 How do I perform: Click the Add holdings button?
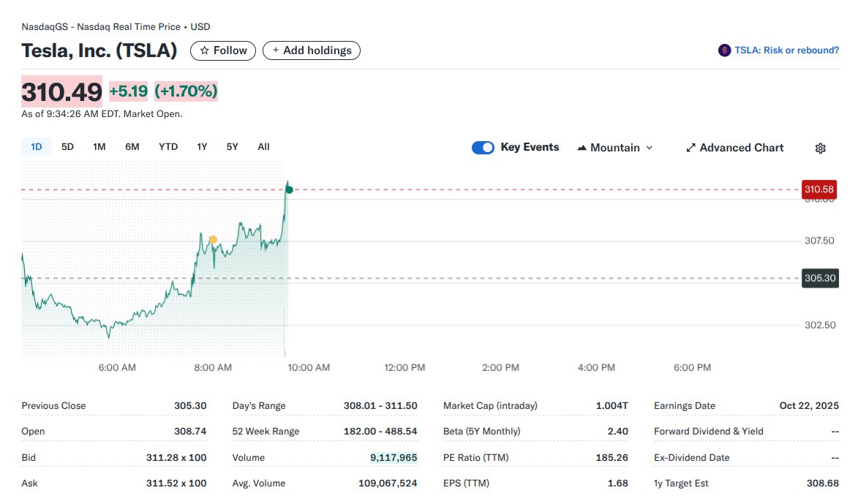coord(312,50)
